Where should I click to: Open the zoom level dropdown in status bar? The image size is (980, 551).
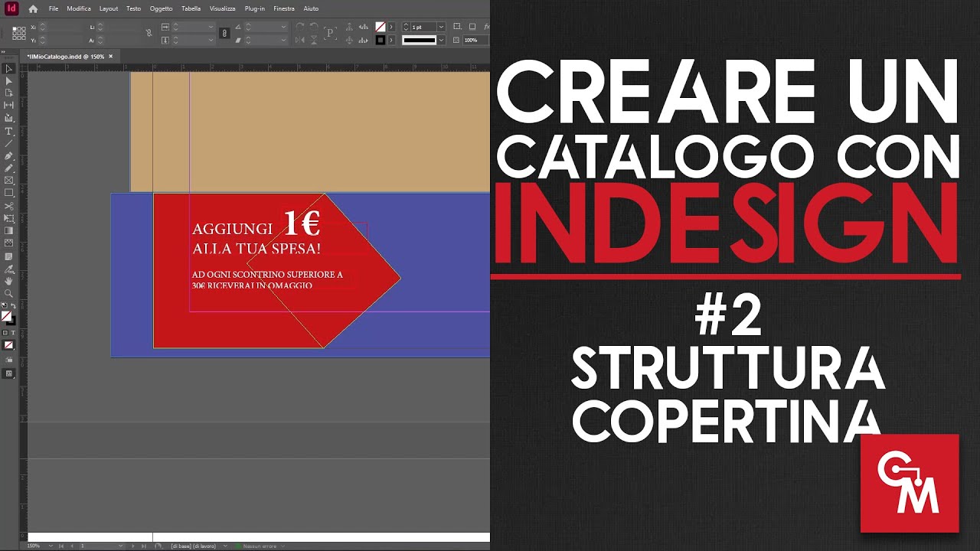coord(51,546)
